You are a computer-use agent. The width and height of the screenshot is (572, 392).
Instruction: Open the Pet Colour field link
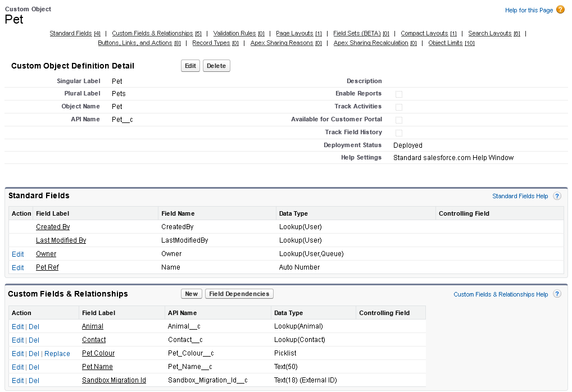tap(98, 353)
